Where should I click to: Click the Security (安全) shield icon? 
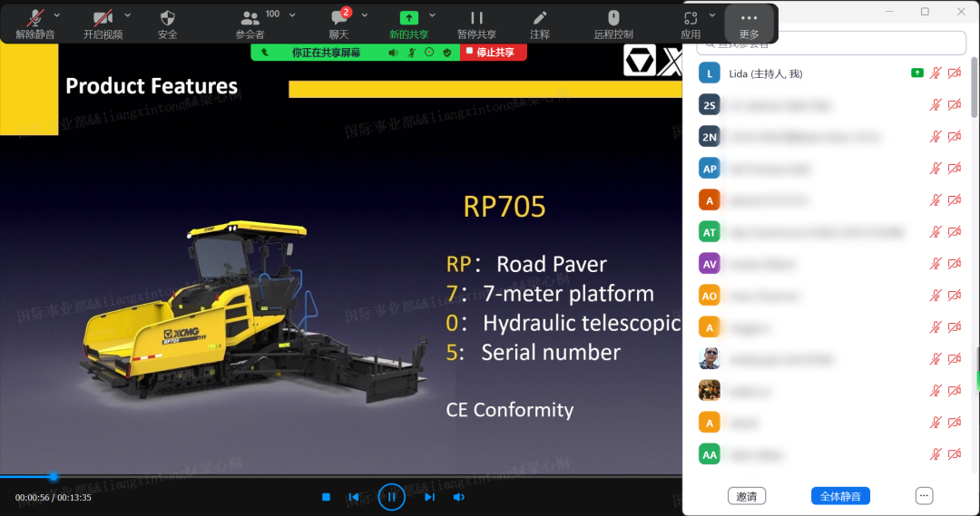pyautogui.click(x=167, y=18)
